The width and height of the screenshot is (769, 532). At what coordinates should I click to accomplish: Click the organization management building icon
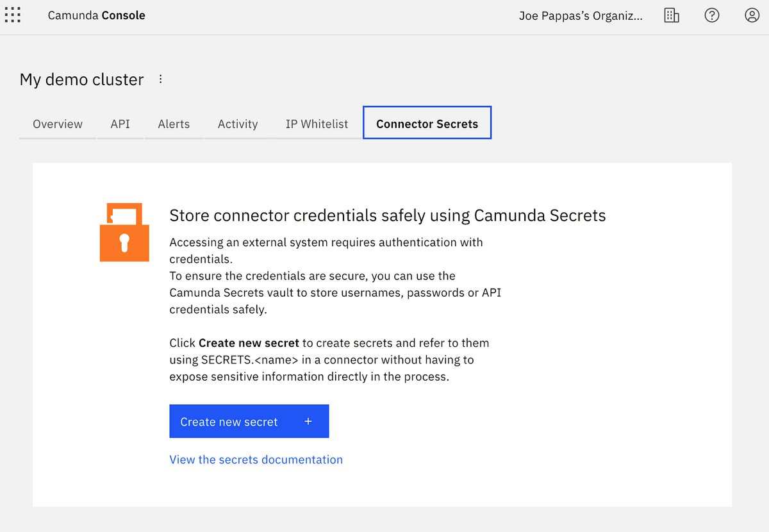click(672, 15)
